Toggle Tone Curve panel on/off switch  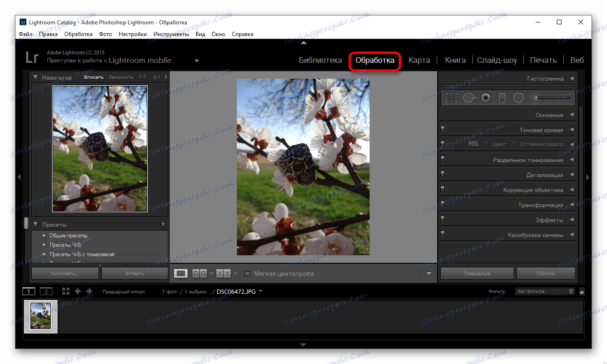coord(442,129)
